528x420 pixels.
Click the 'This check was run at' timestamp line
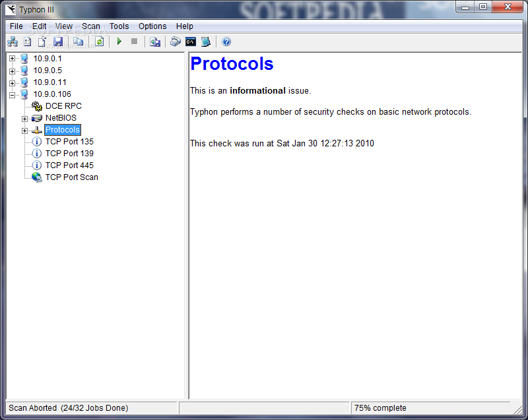282,143
